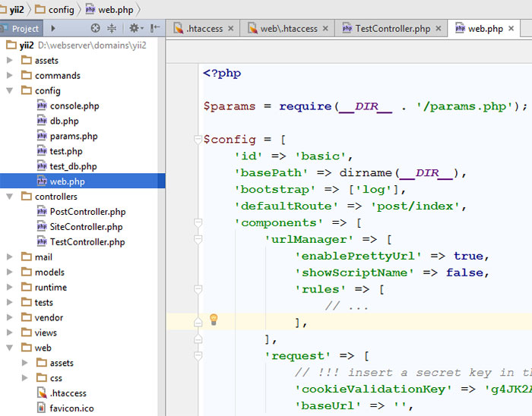Click config in the breadcrumb navigation bar

61,9
